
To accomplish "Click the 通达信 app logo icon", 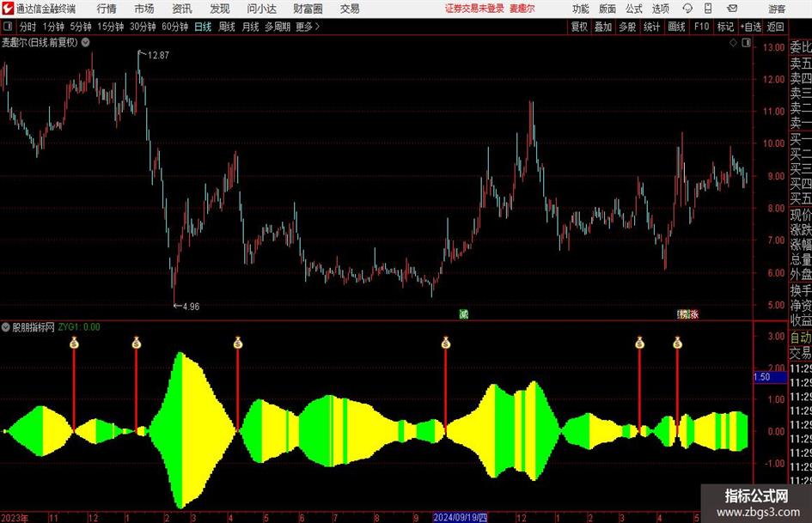I will [8, 9].
